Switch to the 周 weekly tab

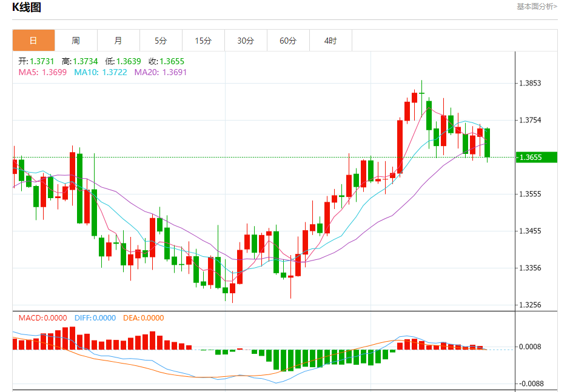(x=76, y=41)
